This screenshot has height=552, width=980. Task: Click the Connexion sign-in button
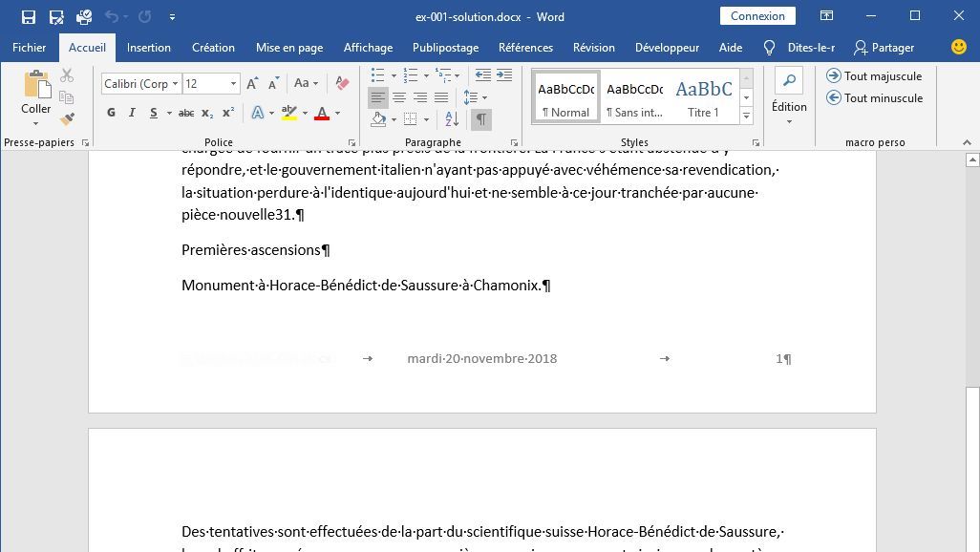click(757, 16)
